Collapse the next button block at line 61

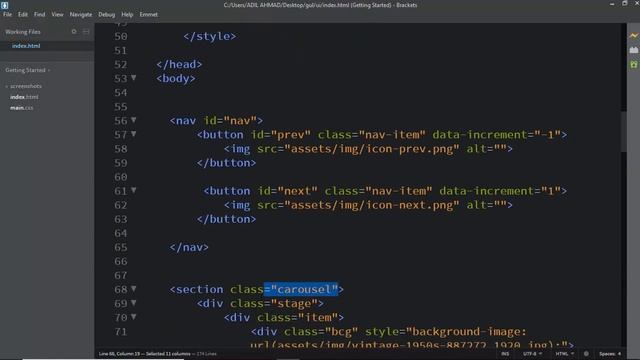coord(133,190)
